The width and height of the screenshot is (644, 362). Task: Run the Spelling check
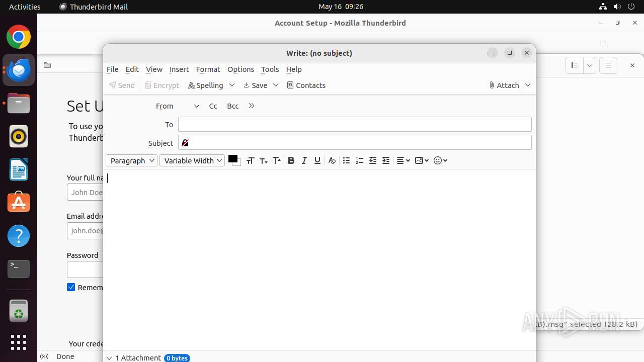(x=205, y=85)
